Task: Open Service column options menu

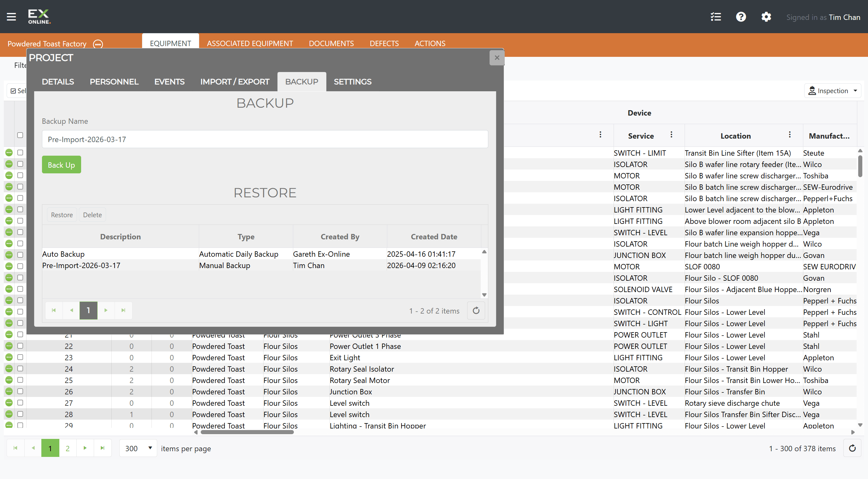Action: [672, 135]
